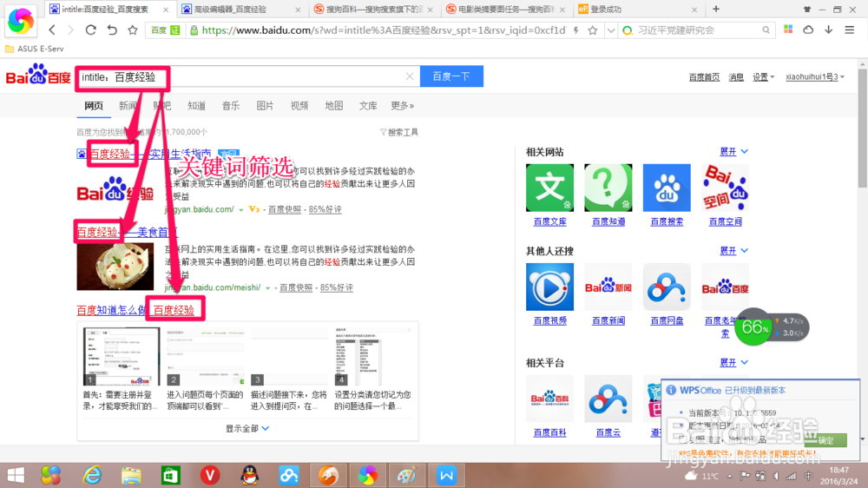Click the food photo thumbnail of the 美食首页 result
868x488 pixels.
coord(115,267)
